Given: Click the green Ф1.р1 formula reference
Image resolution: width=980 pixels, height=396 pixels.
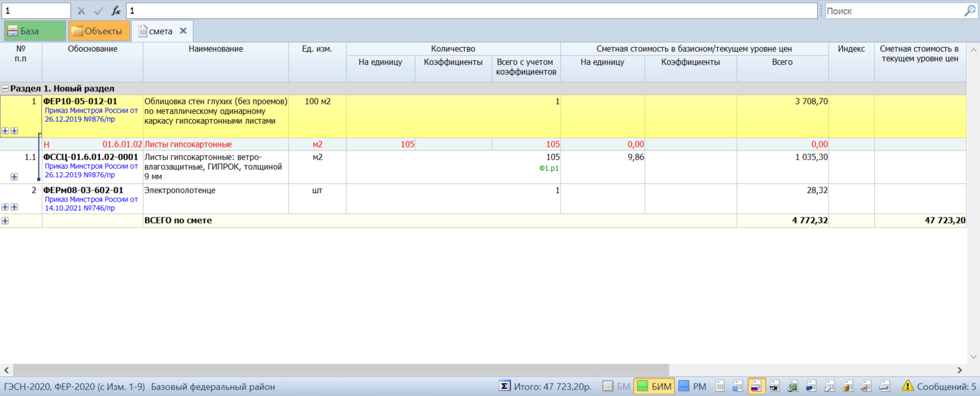Looking at the screenshot, I should pyautogui.click(x=549, y=169).
